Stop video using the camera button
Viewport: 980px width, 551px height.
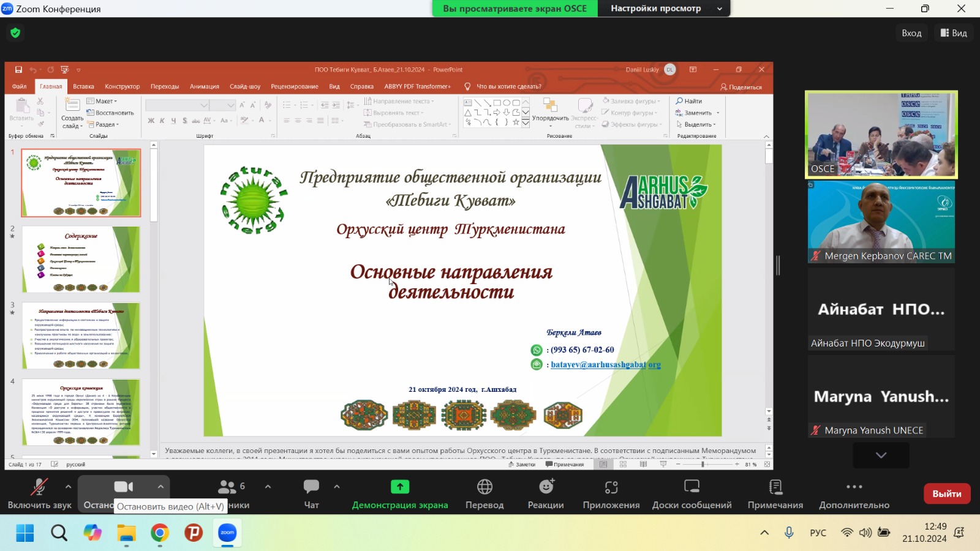click(x=123, y=487)
